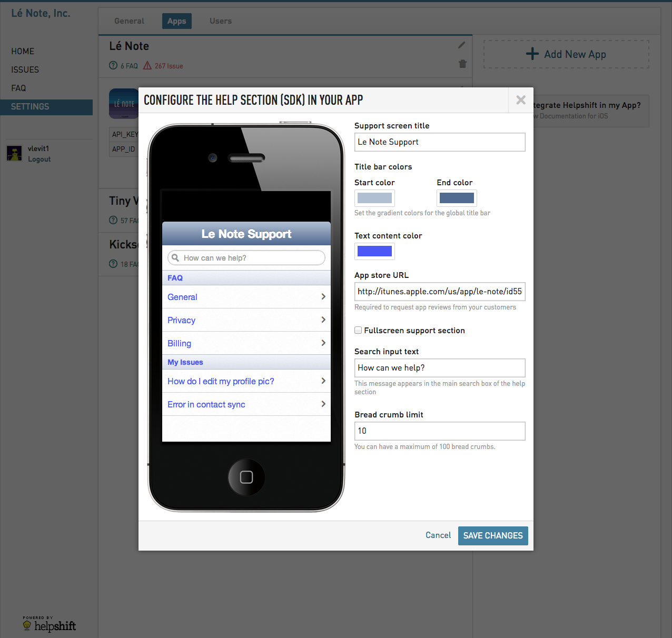The width and height of the screenshot is (672, 638).
Task: Open 6 FAQ link for Lé Note
Action: (129, 66)
